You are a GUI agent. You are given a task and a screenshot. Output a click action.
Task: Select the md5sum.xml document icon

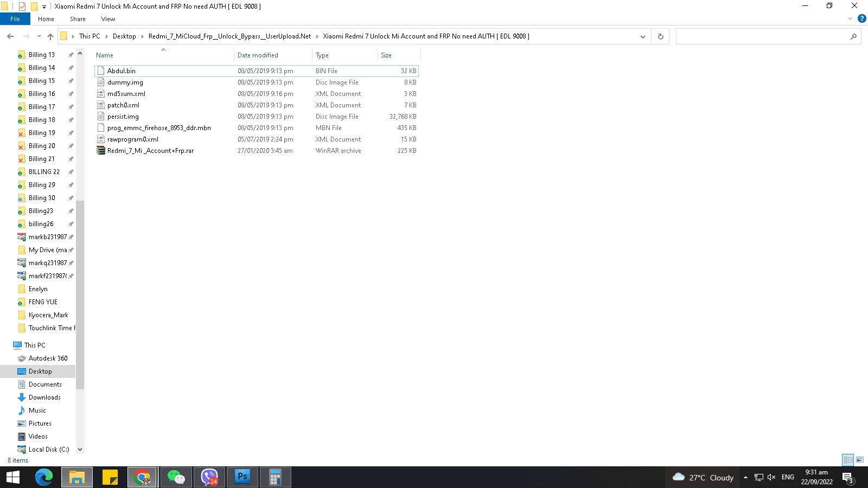(101, 94)
